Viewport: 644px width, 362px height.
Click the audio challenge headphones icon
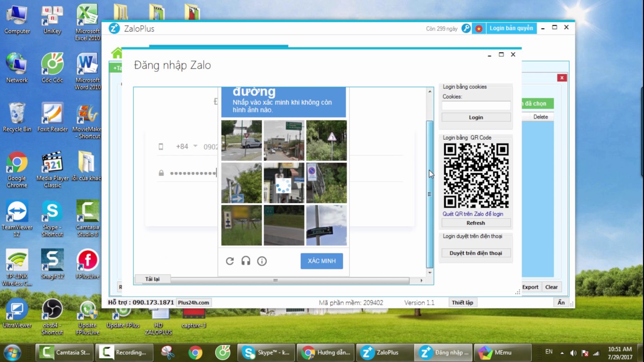click(x=246, y=261)
